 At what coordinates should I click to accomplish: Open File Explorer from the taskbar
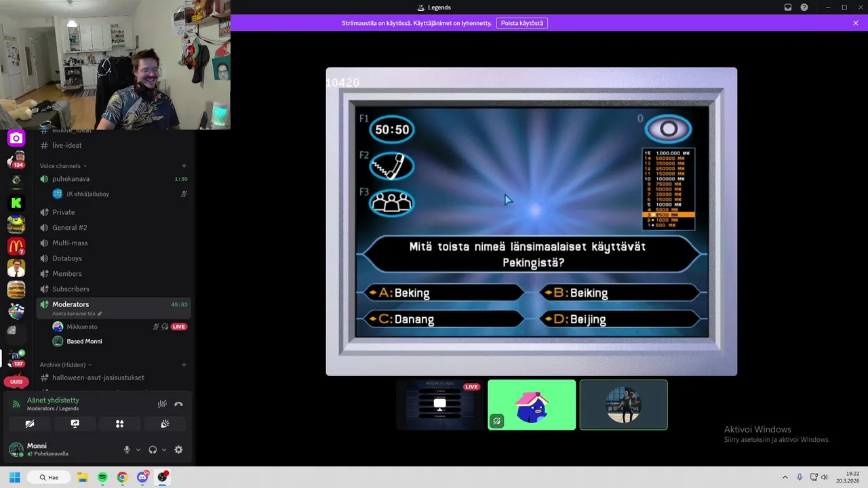click(x=83, y=477)
